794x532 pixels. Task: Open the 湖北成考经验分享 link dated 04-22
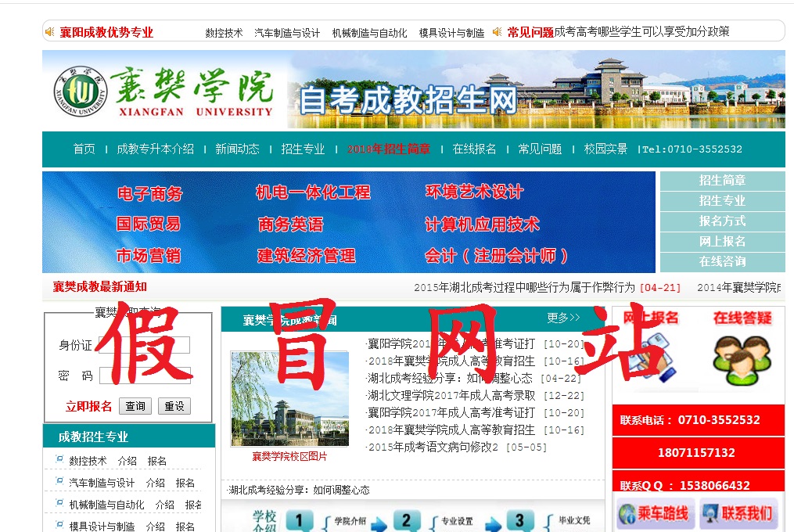(450, 378)
